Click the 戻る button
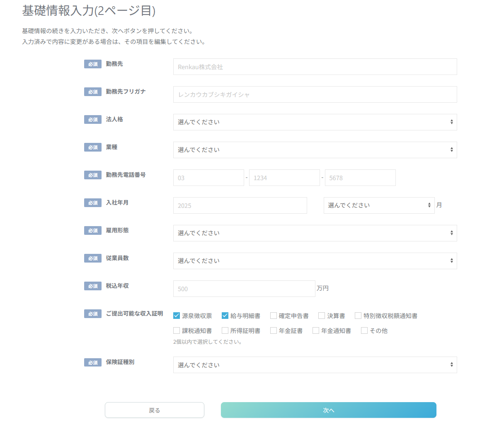The width and height of the screenshot is (504, 422). 155,410
